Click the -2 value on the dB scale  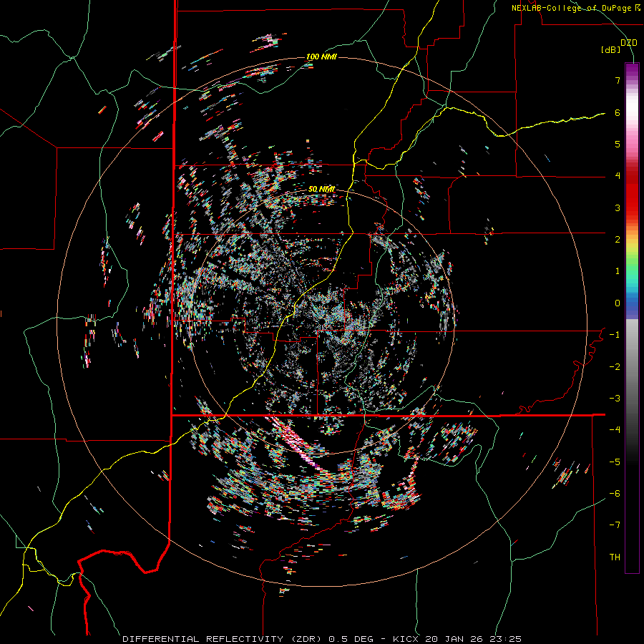615,367
